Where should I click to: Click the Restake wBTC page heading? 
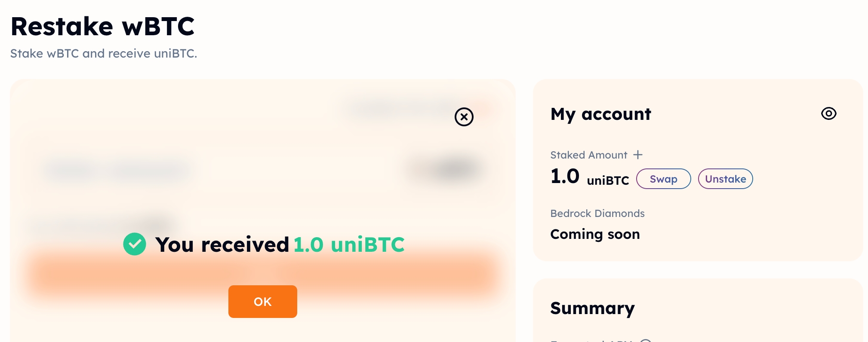tap(103, 27)
